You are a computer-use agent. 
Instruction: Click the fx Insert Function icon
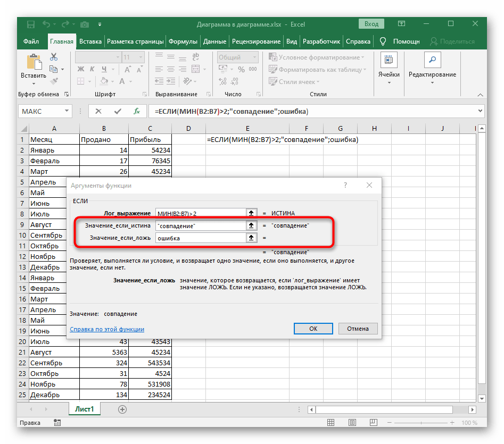[137, 111]
